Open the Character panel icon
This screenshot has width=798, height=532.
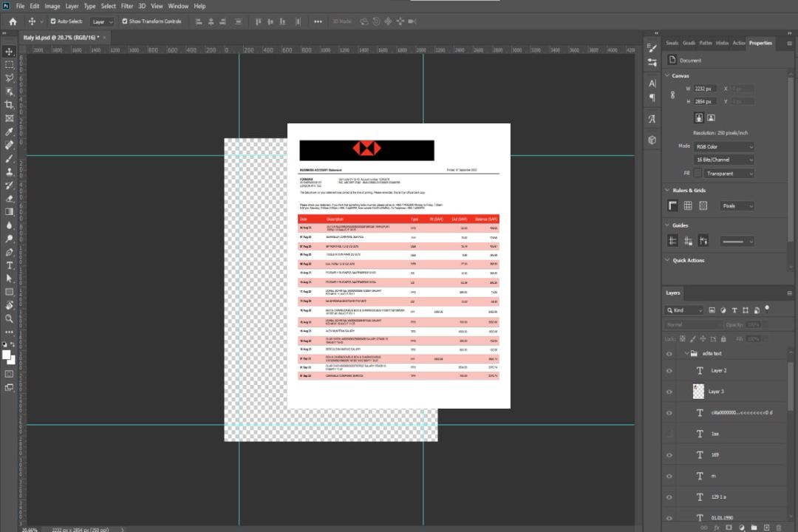click(652, 83)
